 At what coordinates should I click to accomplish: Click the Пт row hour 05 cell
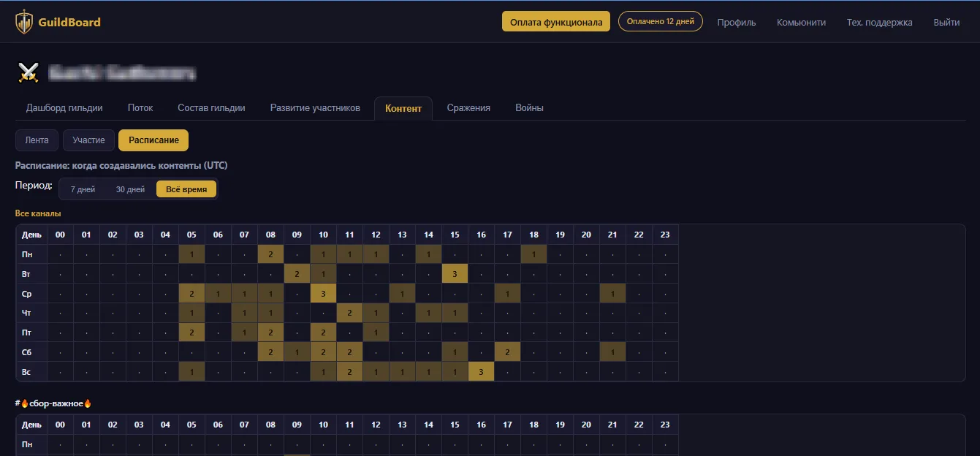[191, 332]
